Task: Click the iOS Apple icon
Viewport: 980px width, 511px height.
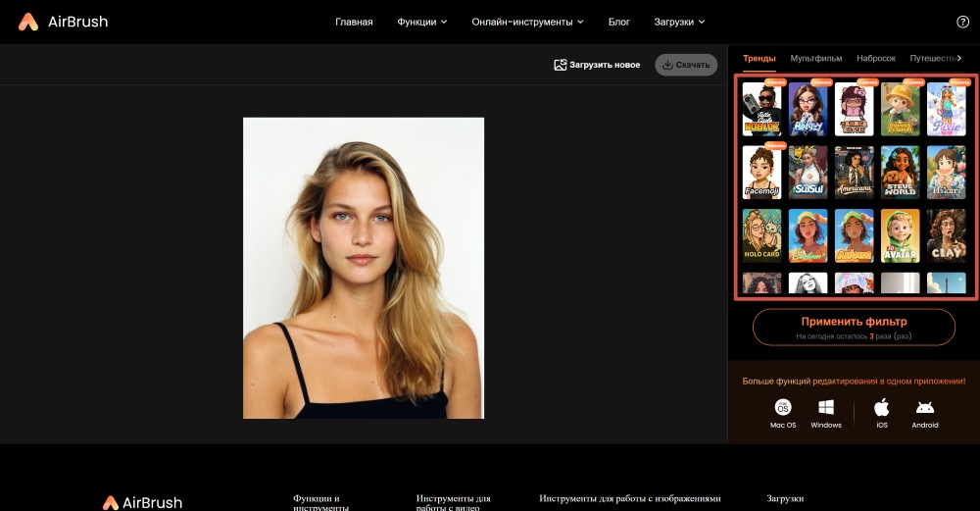Action: point(881,407)
